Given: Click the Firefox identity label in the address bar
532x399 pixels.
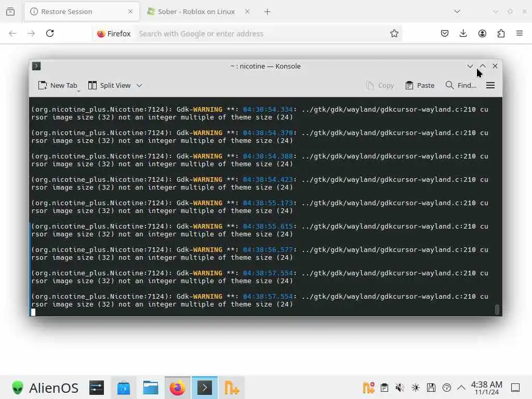Looking at the screenshot, I should 114,34.
